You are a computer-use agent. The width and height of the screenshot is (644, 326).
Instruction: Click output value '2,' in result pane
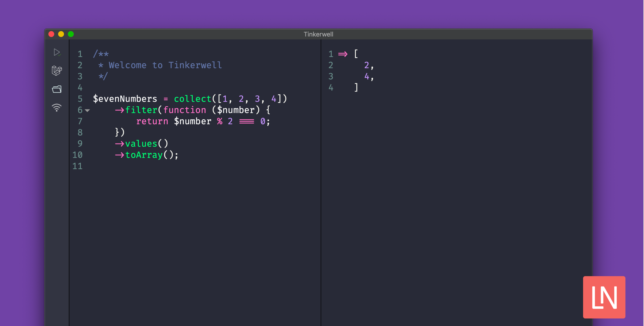tap(369, 65)
